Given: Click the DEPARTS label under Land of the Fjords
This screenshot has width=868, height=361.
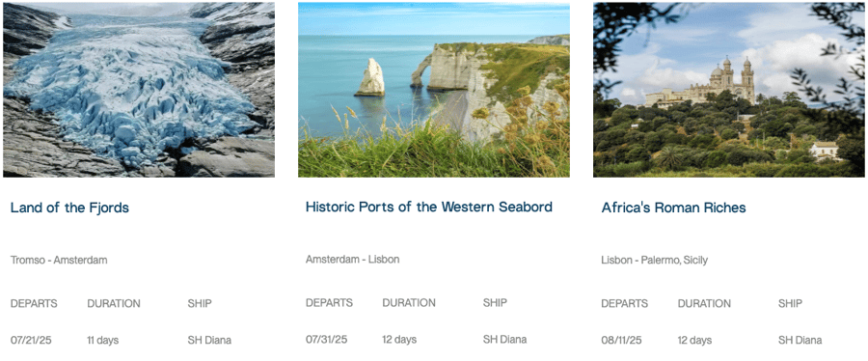Looking at the screenshot, I should [34, 303].
